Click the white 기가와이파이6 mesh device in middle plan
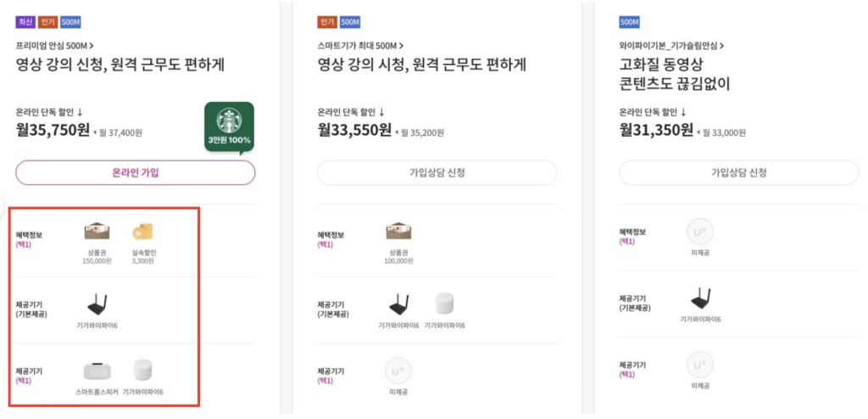Image resolution: width=868 pixels, height=419 pixels. 444,304
